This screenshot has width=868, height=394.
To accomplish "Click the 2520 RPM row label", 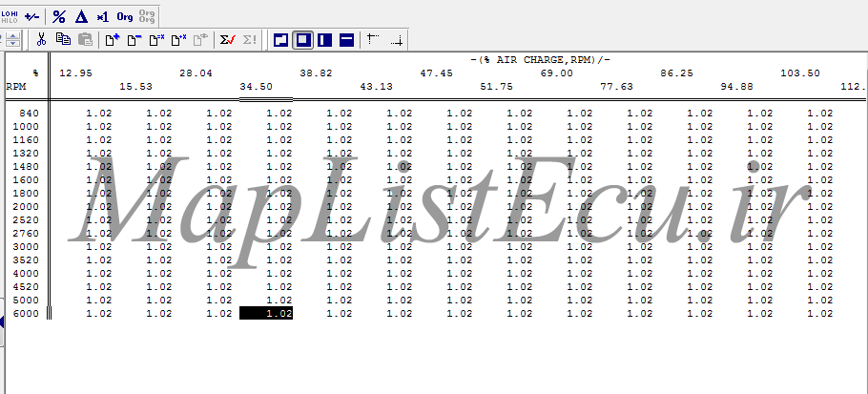I will [x=26, y=220].
